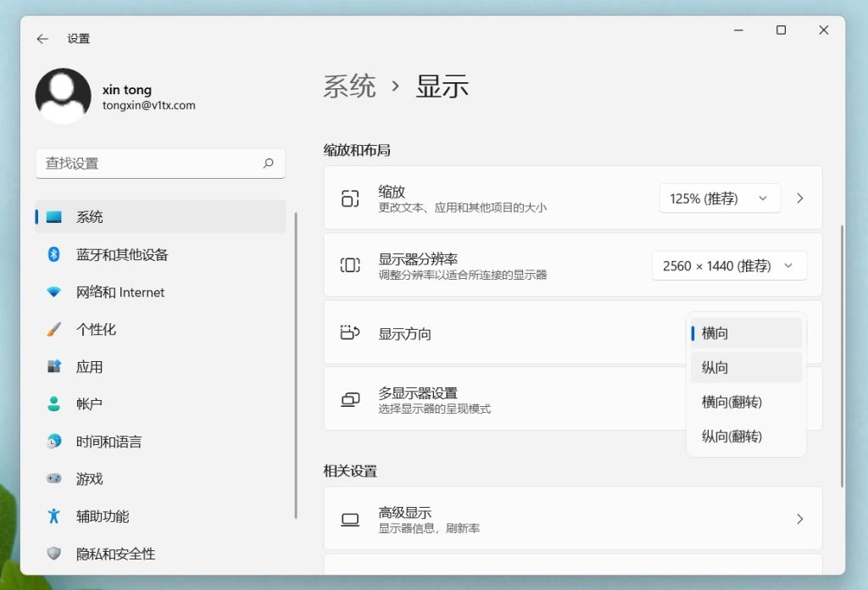
Task: Open 高级显示 via its chevron arrow
Action: click(x=800, y=519)
